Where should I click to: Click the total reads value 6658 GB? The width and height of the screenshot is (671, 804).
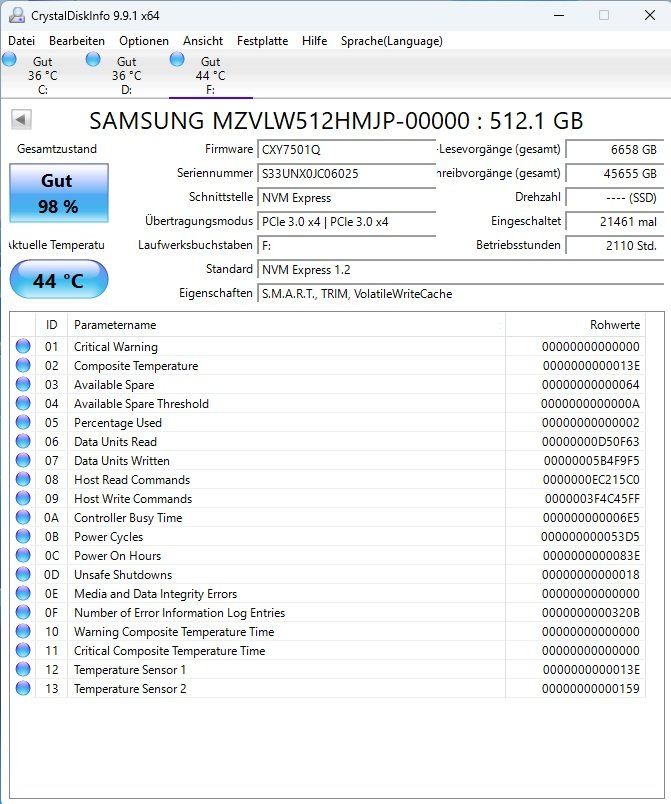(x=615, y=150)
